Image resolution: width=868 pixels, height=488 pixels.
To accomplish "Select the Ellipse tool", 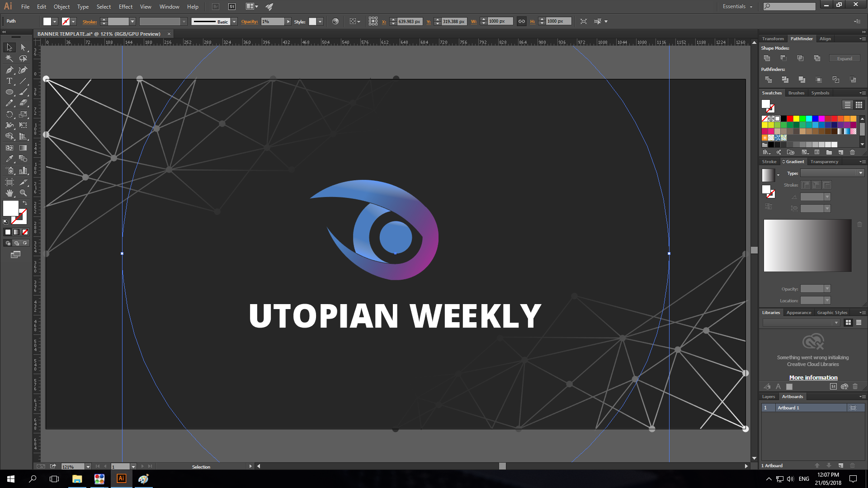I will pyautogui.click(x=9, y=92).
